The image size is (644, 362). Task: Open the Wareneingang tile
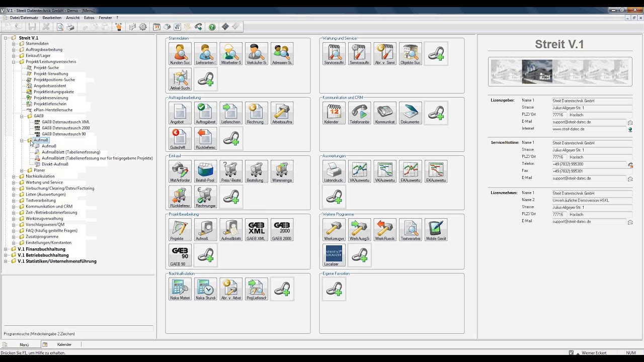pyautogui.click(x=282, y=171)
